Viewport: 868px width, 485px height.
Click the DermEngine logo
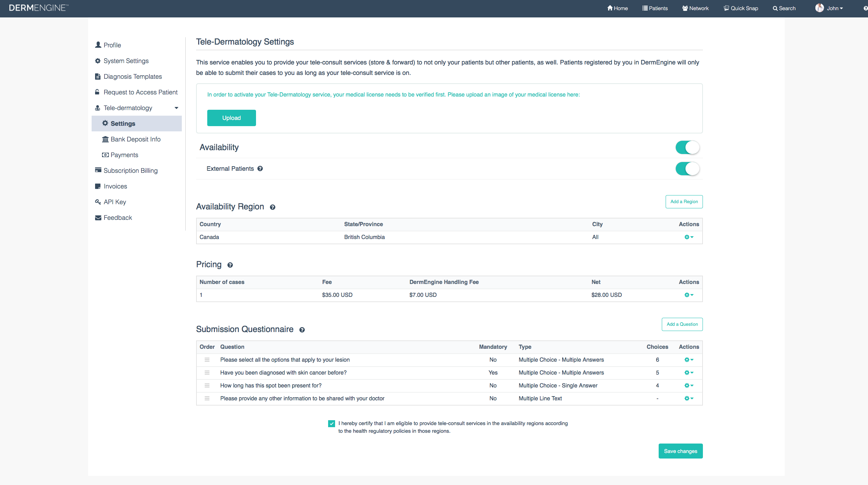pyautogui.click(x=39, y=8)
